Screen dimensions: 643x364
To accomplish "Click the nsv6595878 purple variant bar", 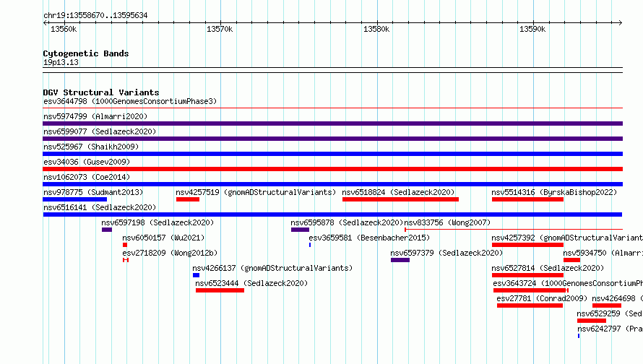I will (x=300, y=230).
